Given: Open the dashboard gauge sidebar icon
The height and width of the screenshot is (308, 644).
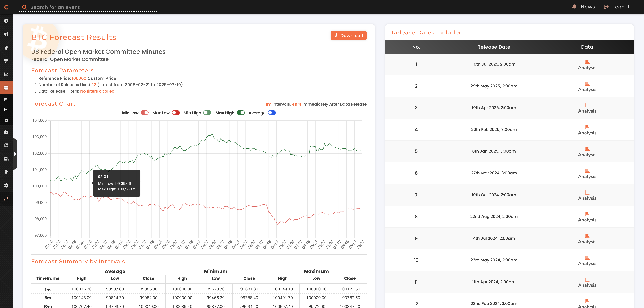Looking at the screenshot, I should [x=6, y=21].
